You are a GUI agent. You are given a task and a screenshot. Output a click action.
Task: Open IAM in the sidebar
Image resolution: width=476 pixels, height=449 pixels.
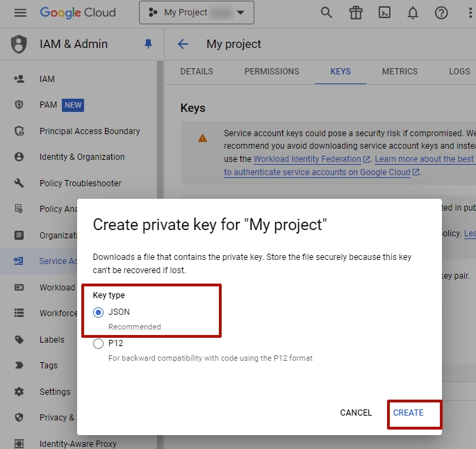(x=47, y=79)
